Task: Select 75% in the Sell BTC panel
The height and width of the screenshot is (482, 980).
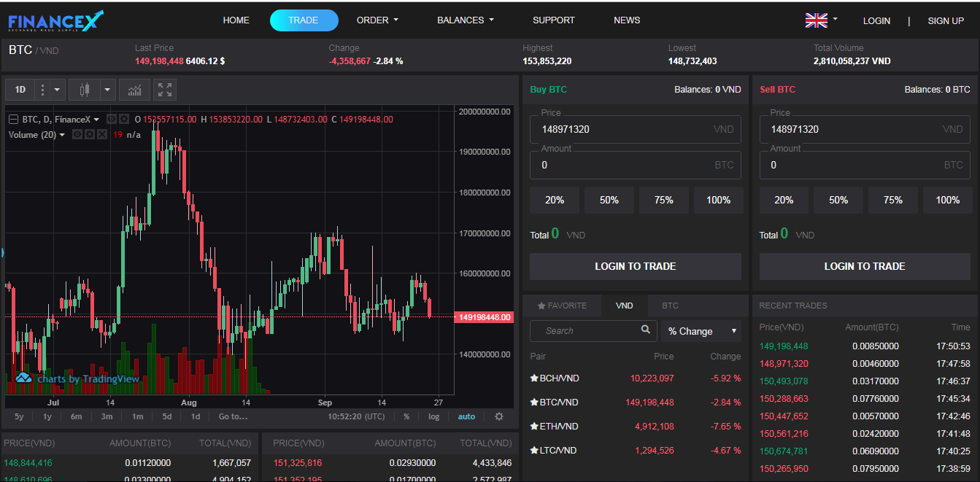Action: (893, 200)
